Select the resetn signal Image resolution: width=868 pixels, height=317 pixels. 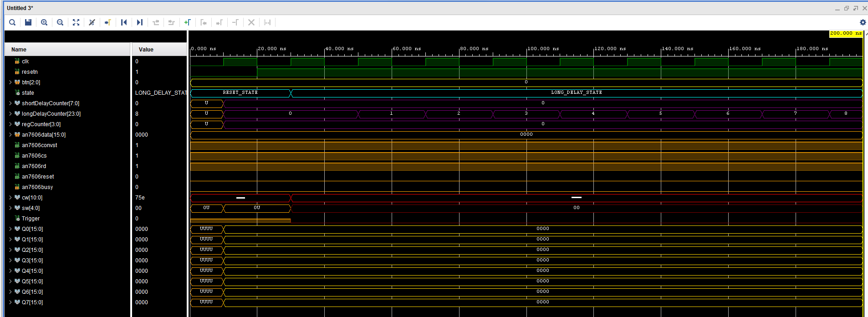point(30,72)
